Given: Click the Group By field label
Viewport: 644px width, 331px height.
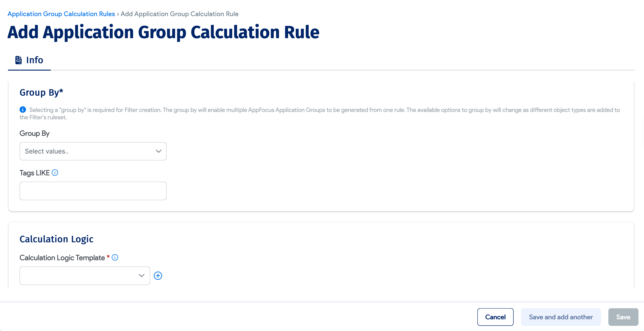Looking at the screenshot, I should (34, 133).
